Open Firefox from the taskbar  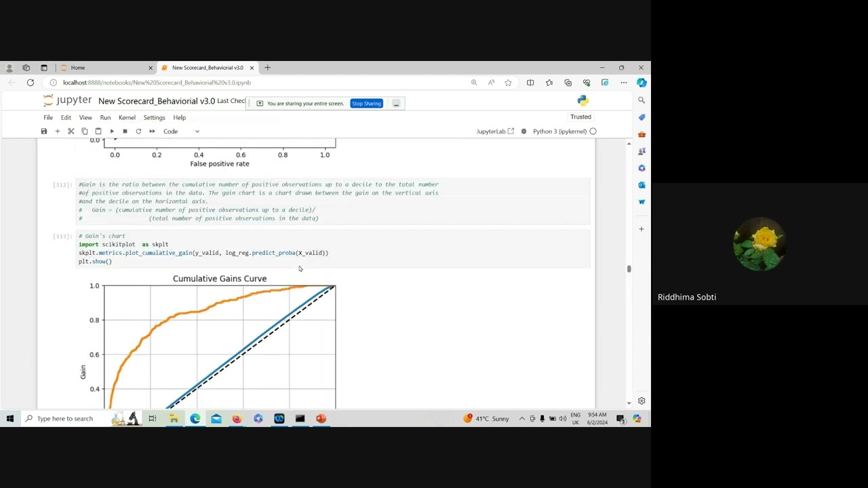(237, 419)
